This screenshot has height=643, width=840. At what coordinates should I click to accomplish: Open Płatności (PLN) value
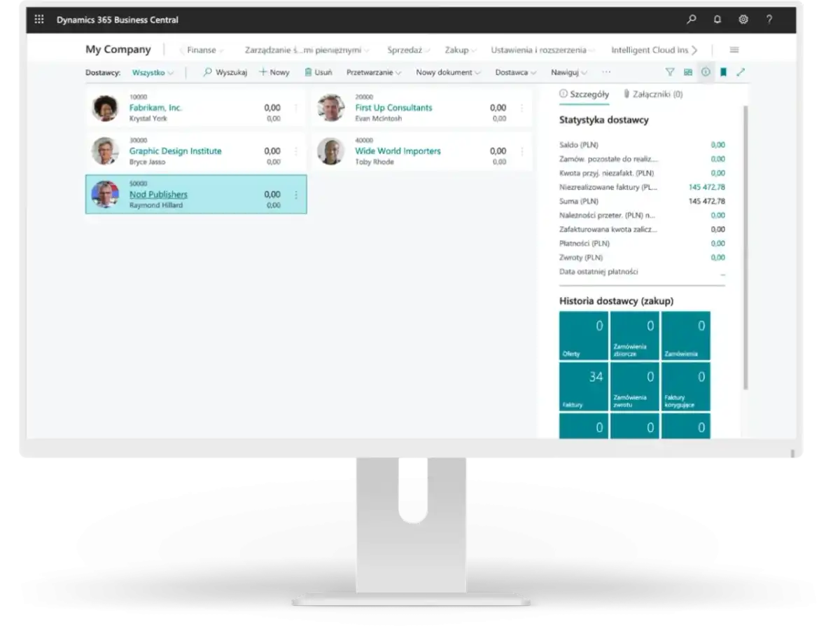pyautogui.click(x=718, y=244)
